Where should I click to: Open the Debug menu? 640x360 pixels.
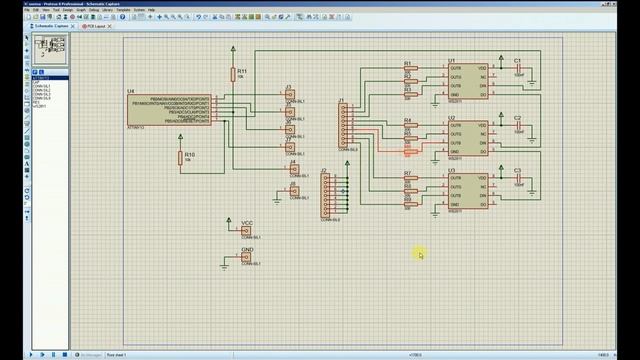94,10
